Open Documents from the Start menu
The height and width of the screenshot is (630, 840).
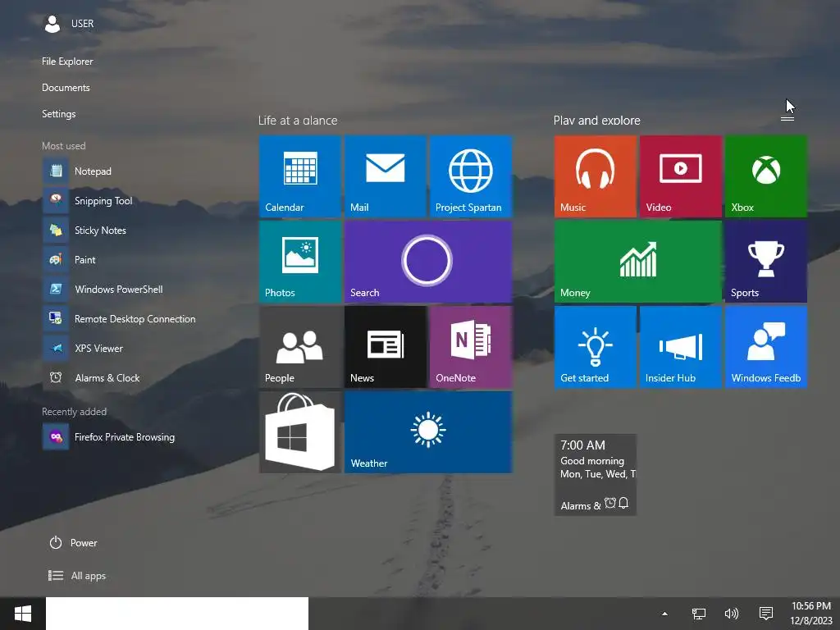click(x=66, y=88)
